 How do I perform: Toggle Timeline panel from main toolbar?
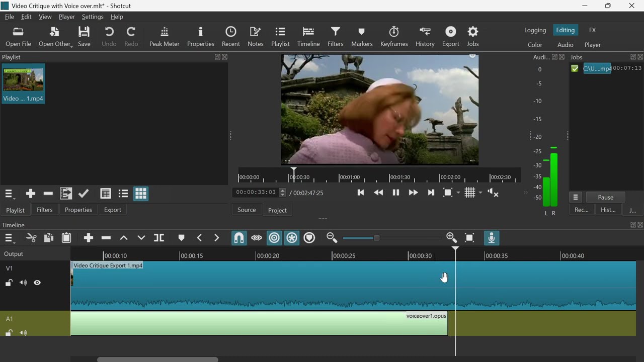[308, 37]
